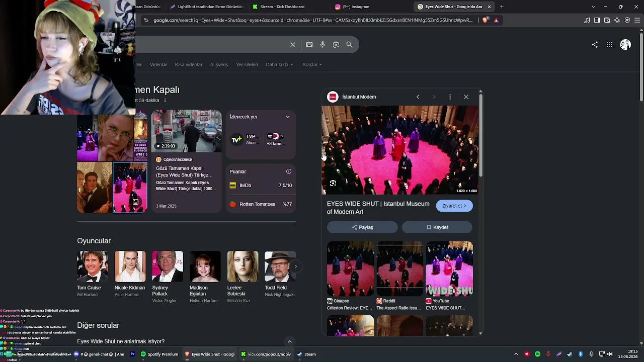Submit the search with the magnifier icon
Screen dimensions: 644x362
349,44
